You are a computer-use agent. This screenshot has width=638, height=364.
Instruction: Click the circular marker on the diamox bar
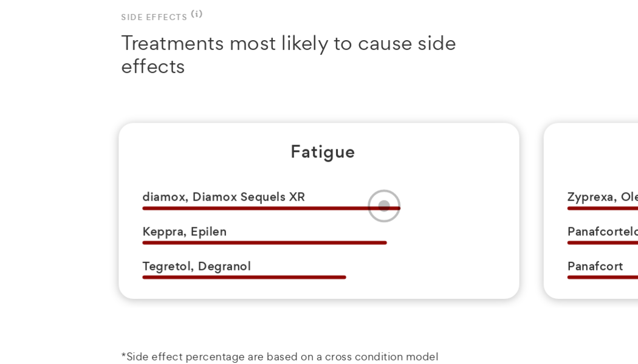point(384,206)
